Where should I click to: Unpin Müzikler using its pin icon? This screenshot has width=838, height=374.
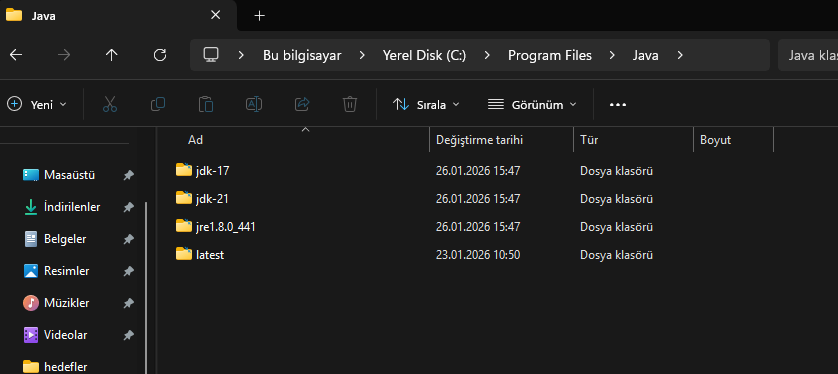(128, 303)
